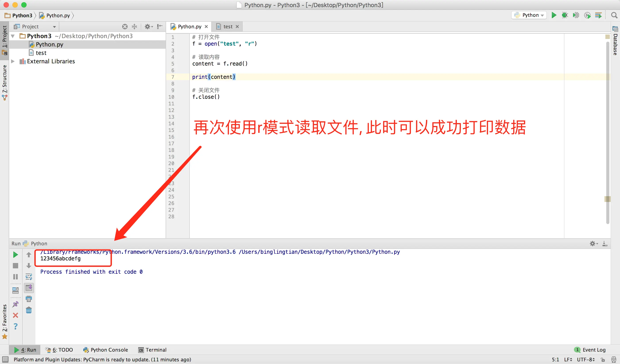Open the Python run configuration dropdown
This screenshot has width=620, height=364.
(x=529, y=15)
